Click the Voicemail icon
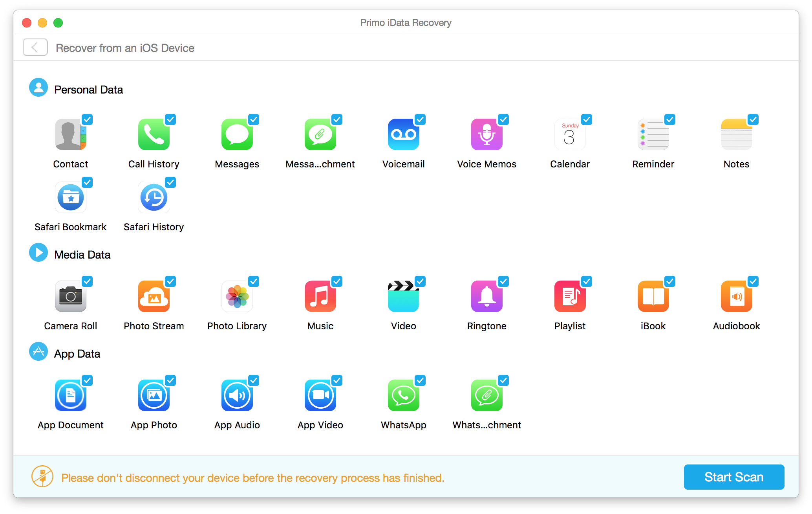Screen dimensions: 812x514 (x=404, y=134)
